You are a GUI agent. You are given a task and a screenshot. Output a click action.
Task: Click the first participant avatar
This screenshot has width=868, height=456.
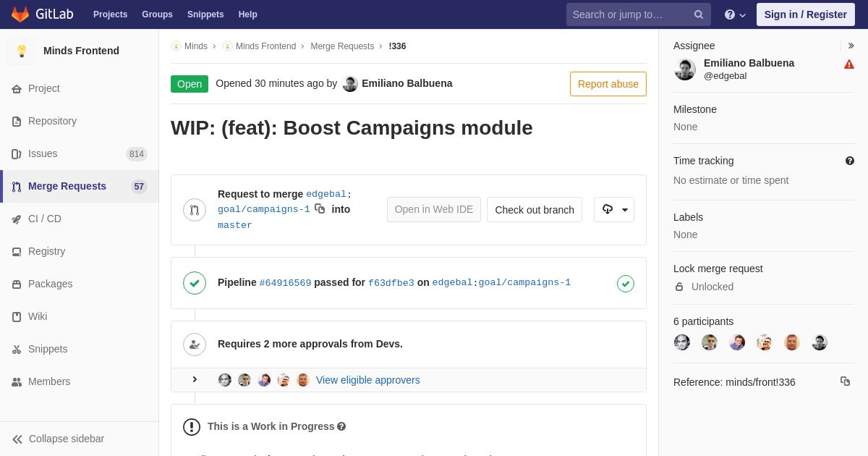pyautogui.click(x=682, y=342)
